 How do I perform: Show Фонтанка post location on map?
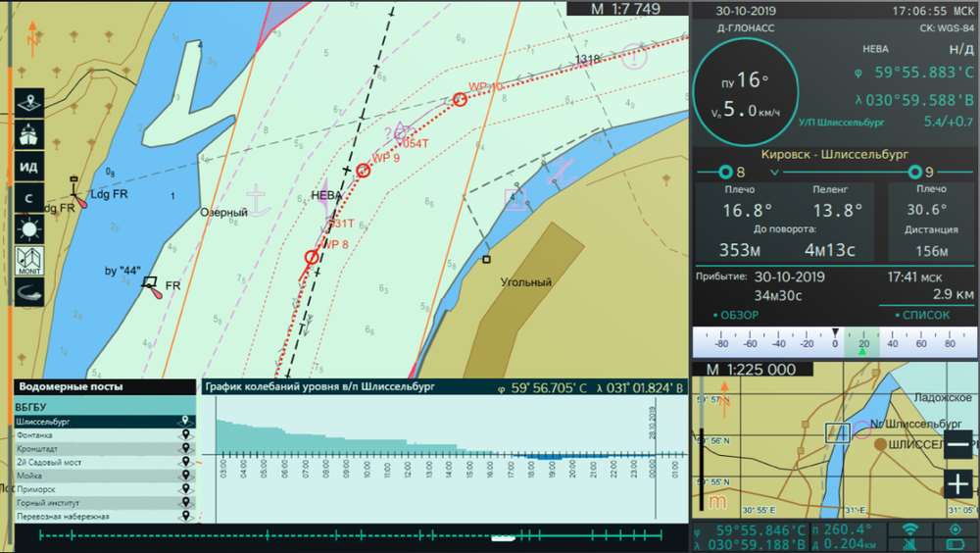pyautogui.click(x=183, y=435)
